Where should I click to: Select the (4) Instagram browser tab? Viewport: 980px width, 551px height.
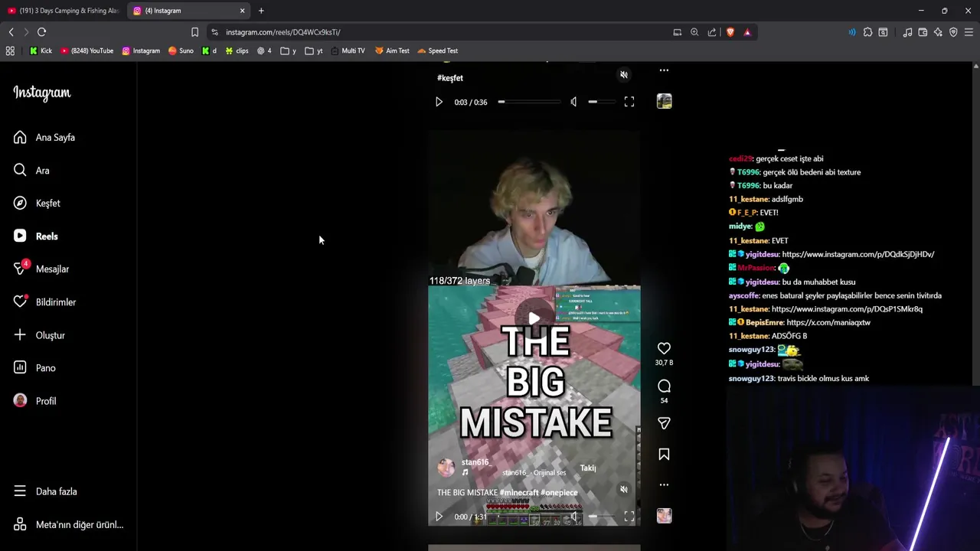189,11
